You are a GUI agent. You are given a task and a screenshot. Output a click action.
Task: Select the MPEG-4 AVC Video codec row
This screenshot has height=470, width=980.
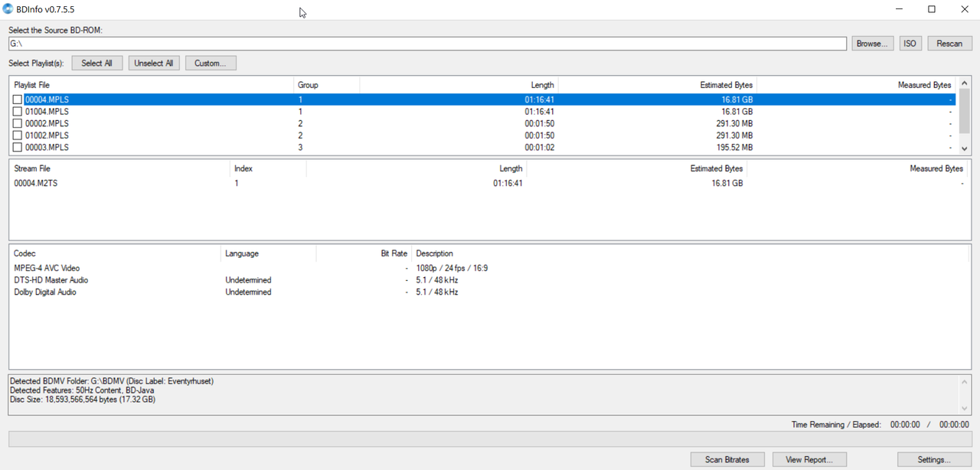pyautogui.click(x=489, y=268)
